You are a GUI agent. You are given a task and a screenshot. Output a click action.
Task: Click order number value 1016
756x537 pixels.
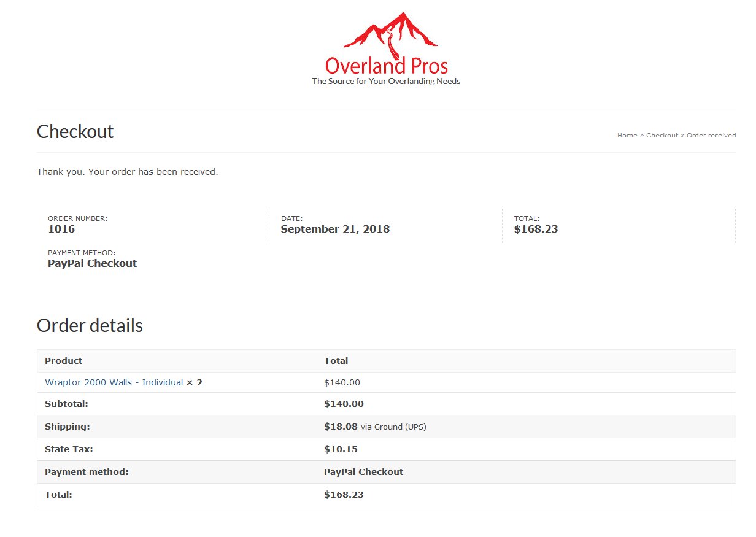(61, 230)
